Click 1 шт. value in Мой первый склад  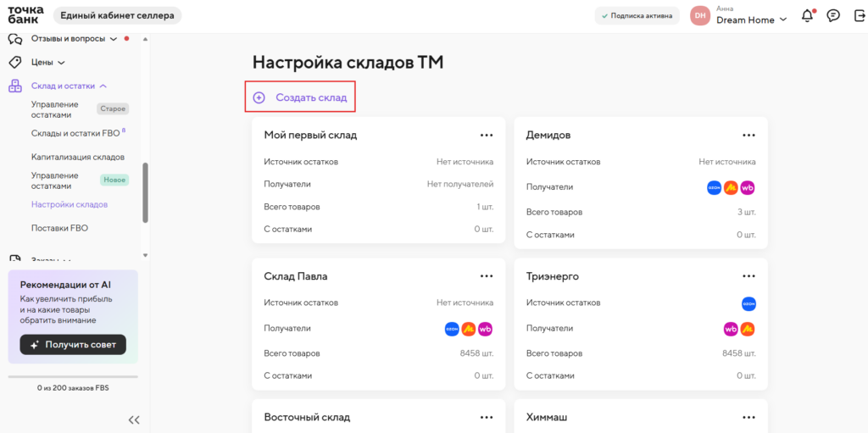tap(484, 207)
